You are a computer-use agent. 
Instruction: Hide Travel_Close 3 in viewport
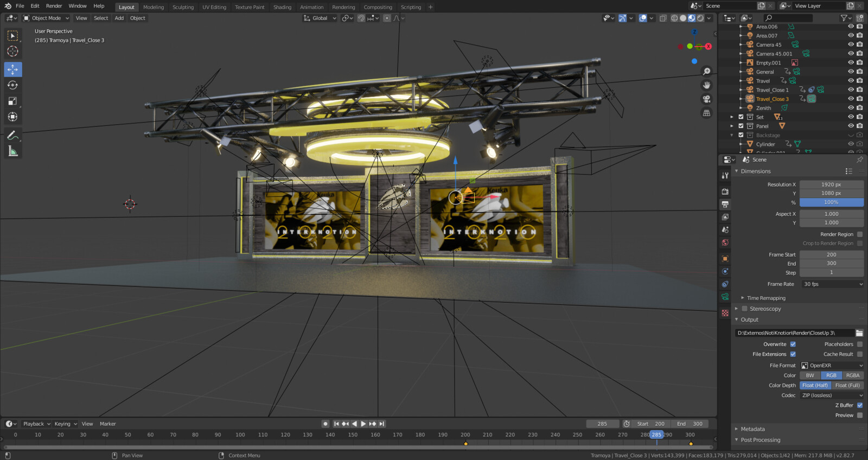(x=851, y=99)
